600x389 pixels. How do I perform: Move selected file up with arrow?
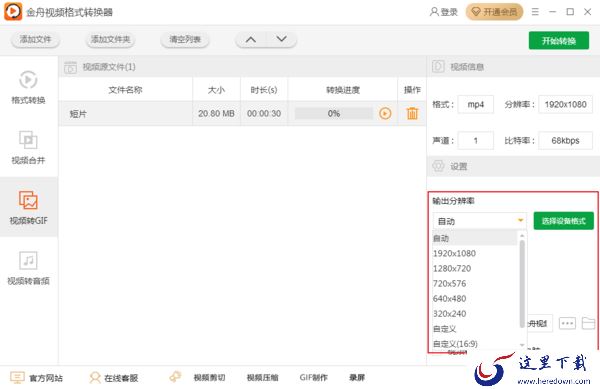pos(251,39)
